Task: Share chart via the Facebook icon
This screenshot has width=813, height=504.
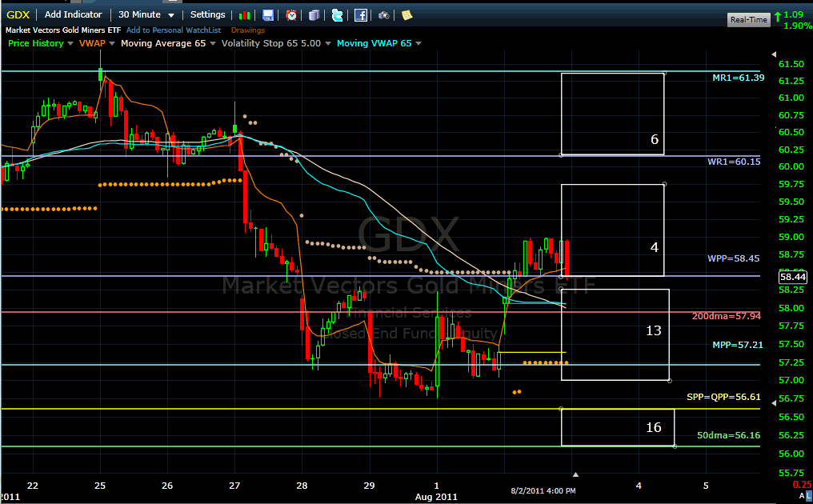Action: click(x=360, y=15)
